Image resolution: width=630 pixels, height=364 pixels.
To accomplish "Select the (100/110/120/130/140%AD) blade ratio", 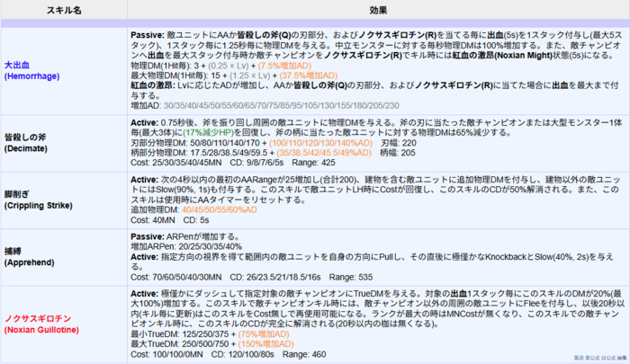I will 320,143.
